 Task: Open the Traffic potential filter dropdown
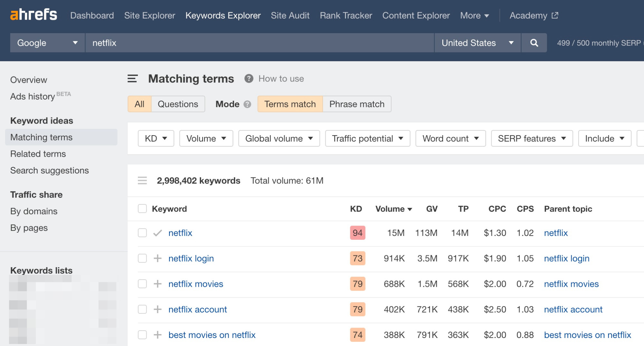point(368,138)
